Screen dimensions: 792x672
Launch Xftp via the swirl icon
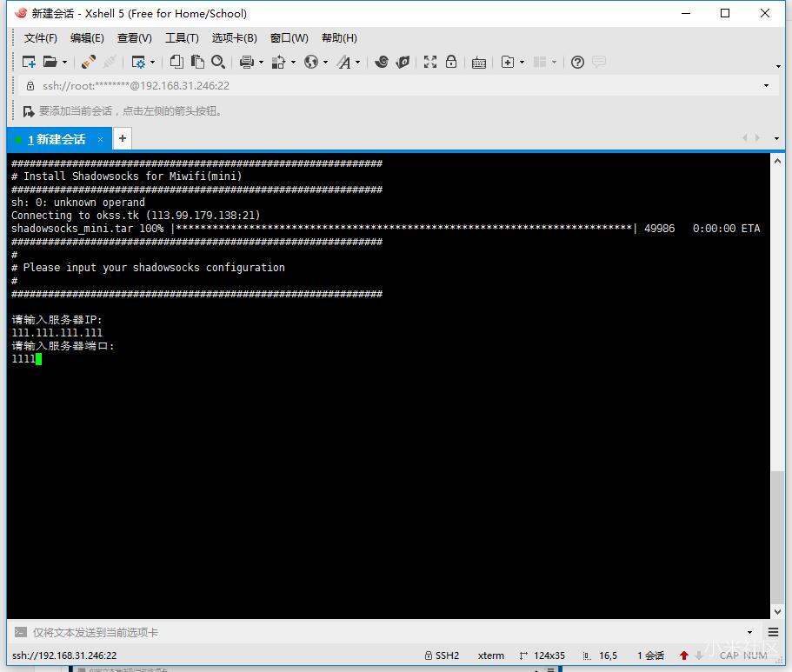[x=382, y=62]
